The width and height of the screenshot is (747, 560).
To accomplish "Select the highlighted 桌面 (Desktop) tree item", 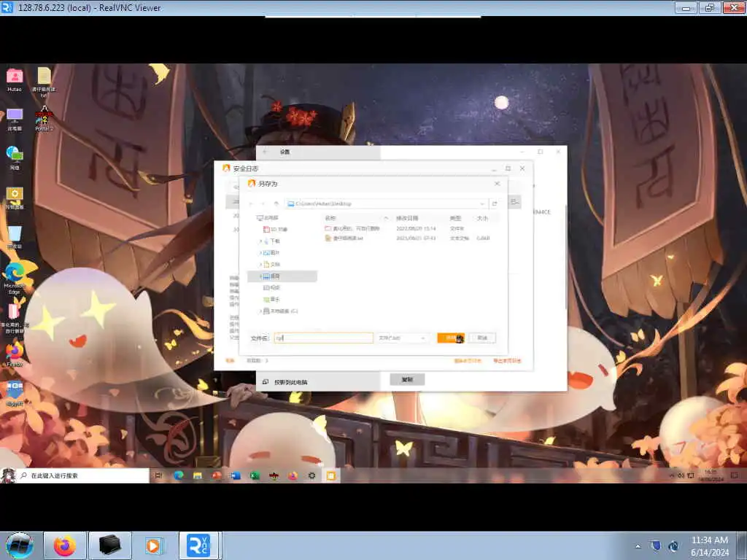I will point(282,276).
